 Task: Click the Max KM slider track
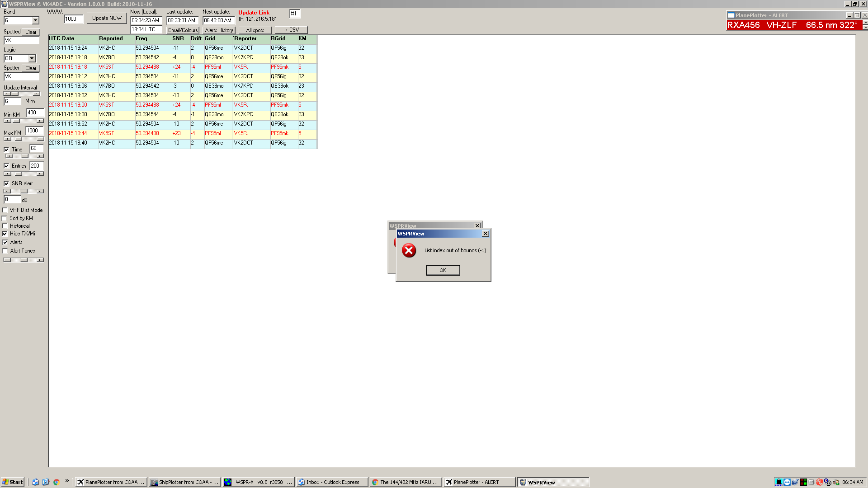click(x=29, y=139)
